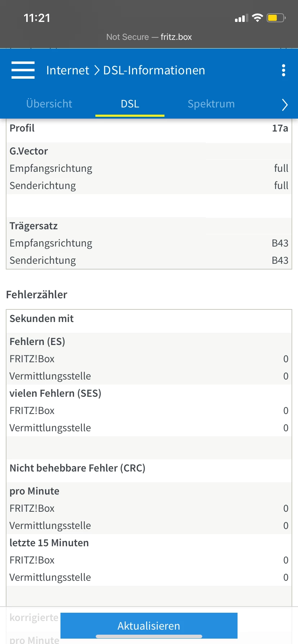Switch to the Übersicht tab
This screenshot has width=298, height=644.
pyautogui.click(x=49, y=104)
